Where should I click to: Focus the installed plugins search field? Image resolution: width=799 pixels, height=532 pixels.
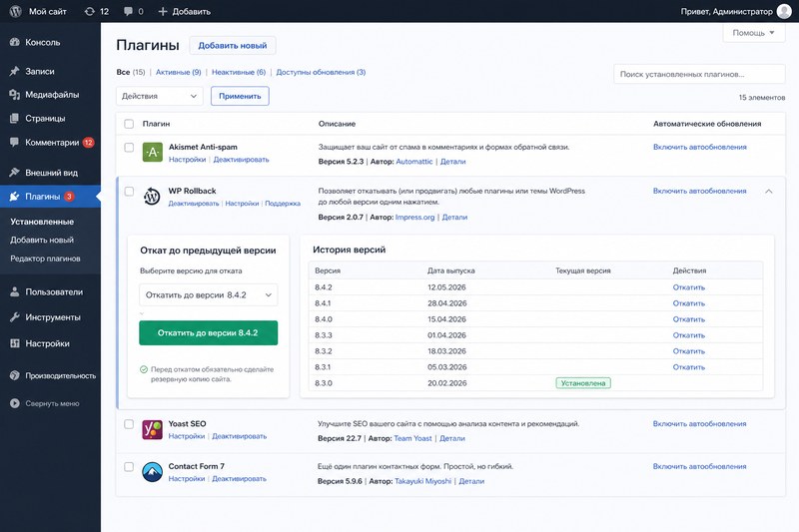click(x=699, y=74)
